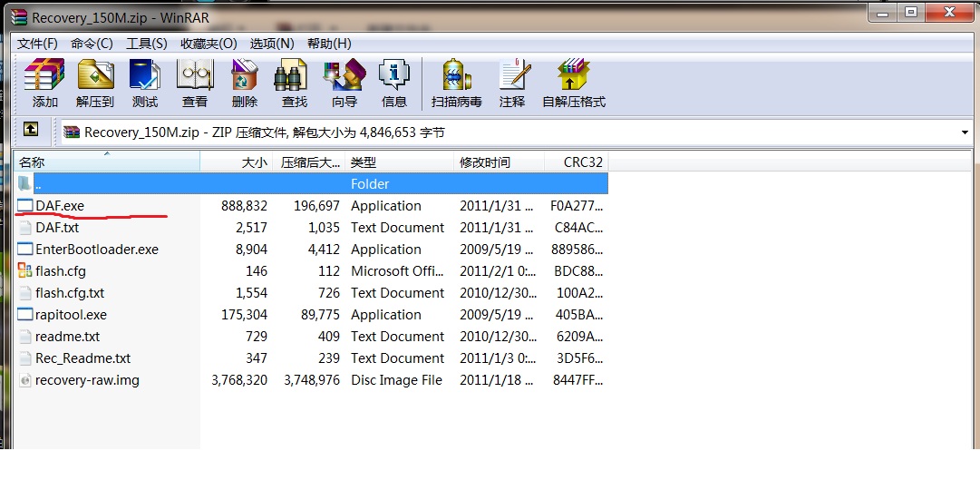Select the DAF.exe file name
This screenshot has height=490, width=980.
point(60,205)
